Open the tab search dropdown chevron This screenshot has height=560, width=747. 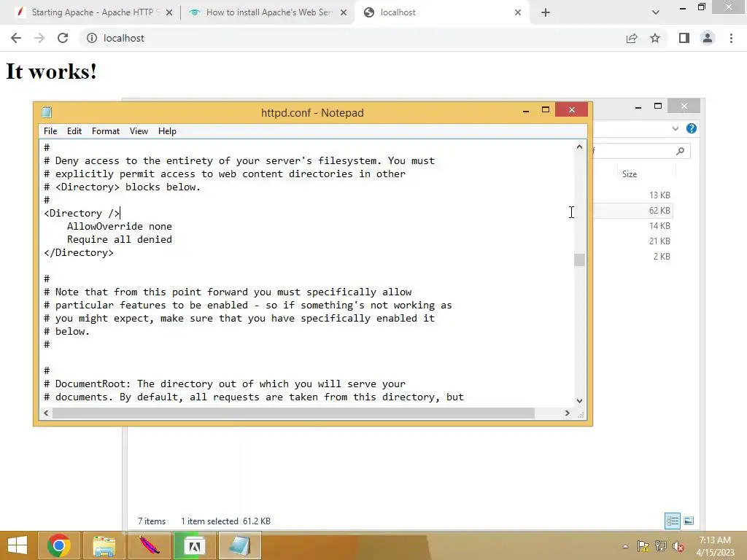656,12
